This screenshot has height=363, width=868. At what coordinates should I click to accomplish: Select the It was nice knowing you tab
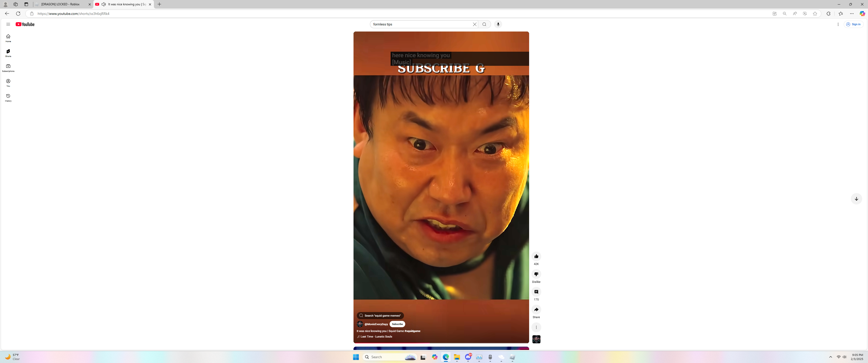click(127, 4)
